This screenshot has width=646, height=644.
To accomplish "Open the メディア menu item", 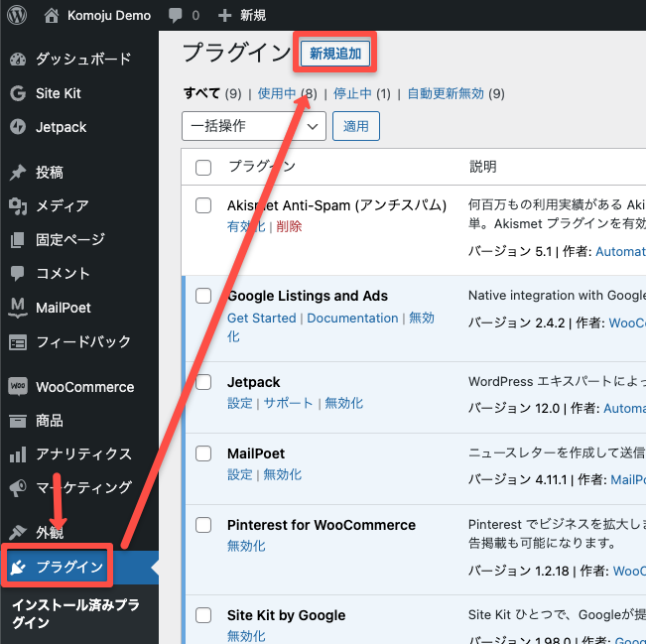I will click(79, 206).
